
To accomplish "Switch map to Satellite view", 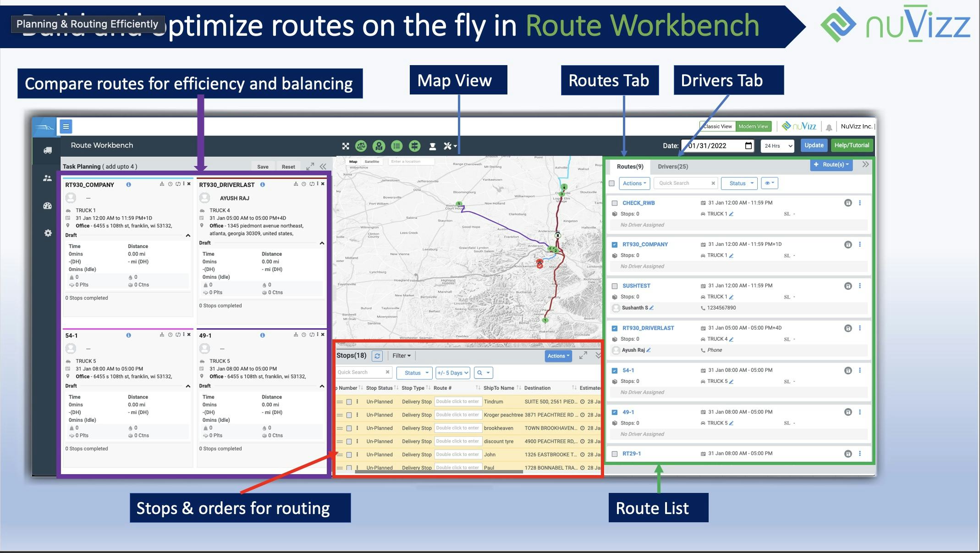I will tap(372, 161).
